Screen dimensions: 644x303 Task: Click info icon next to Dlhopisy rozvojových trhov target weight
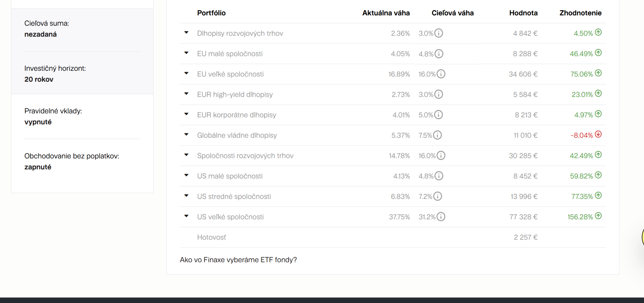438,33
